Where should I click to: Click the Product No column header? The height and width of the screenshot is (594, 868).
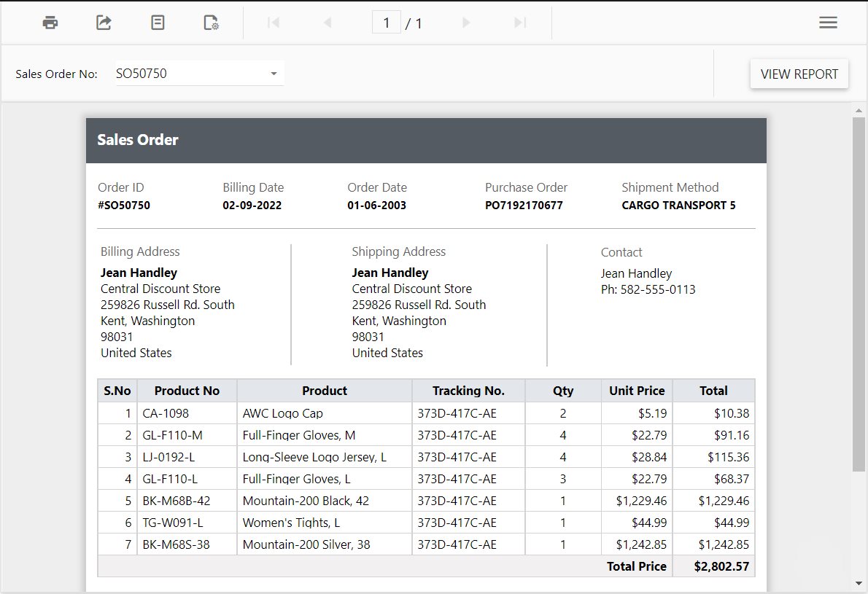[x=187, y=391]
